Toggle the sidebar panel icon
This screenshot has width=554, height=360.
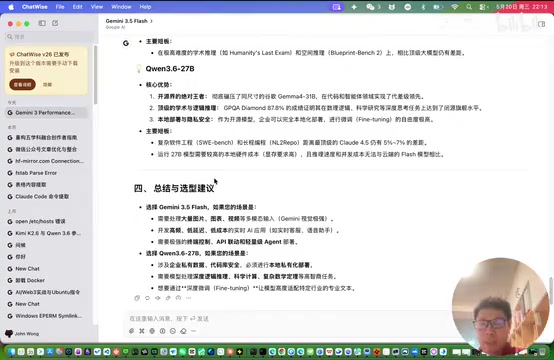click(42, 23)
